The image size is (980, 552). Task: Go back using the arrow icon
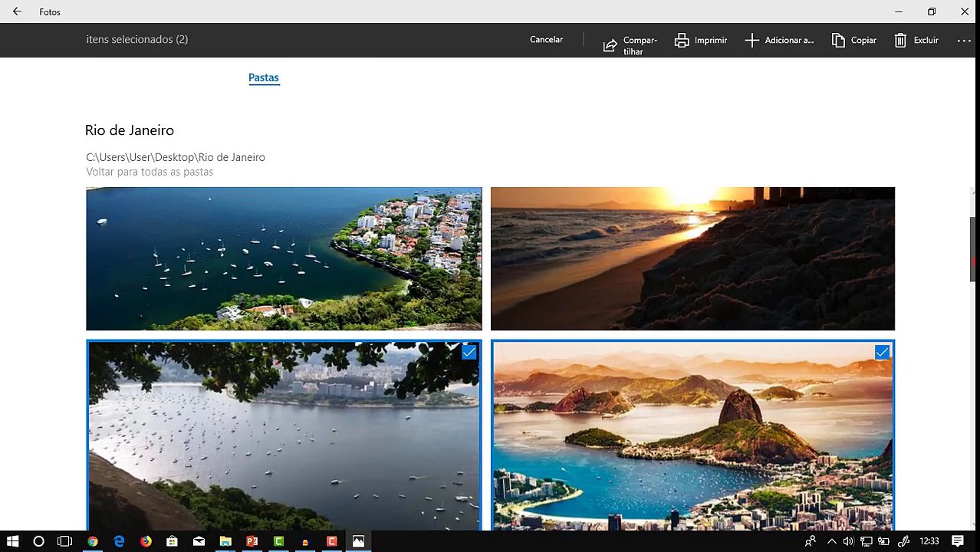click(x=17, y=11)
